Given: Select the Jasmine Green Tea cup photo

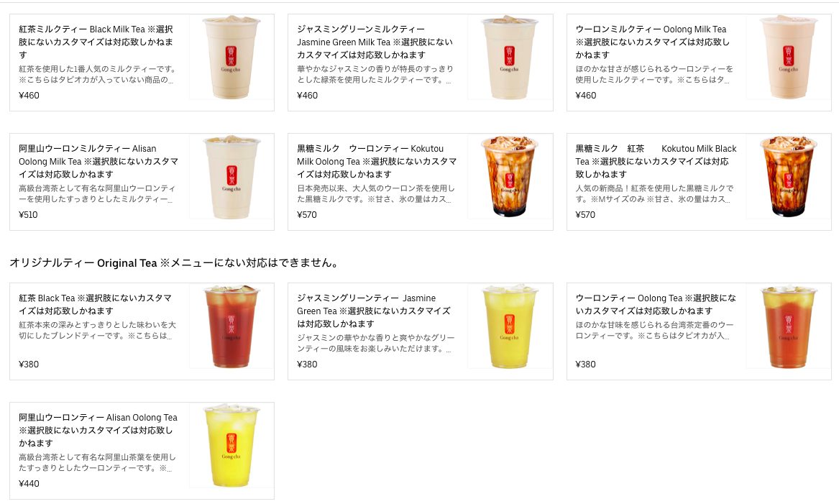Looking at the screenshot, I should click(510, 326).
